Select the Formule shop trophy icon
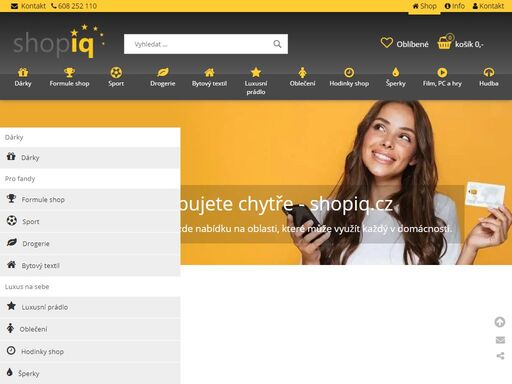The width and height of the screenshot is (512, 384). pos(69,72)
